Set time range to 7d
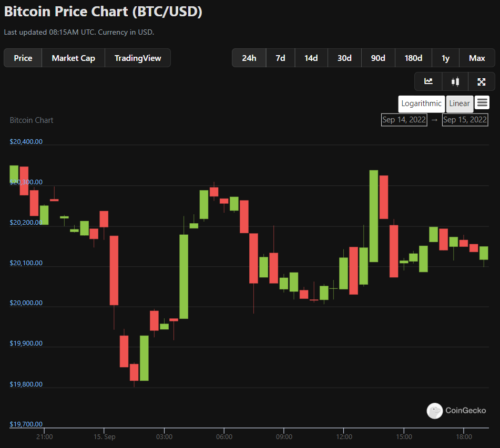Viewport: 500px width, 448px height. coord(280,58)
